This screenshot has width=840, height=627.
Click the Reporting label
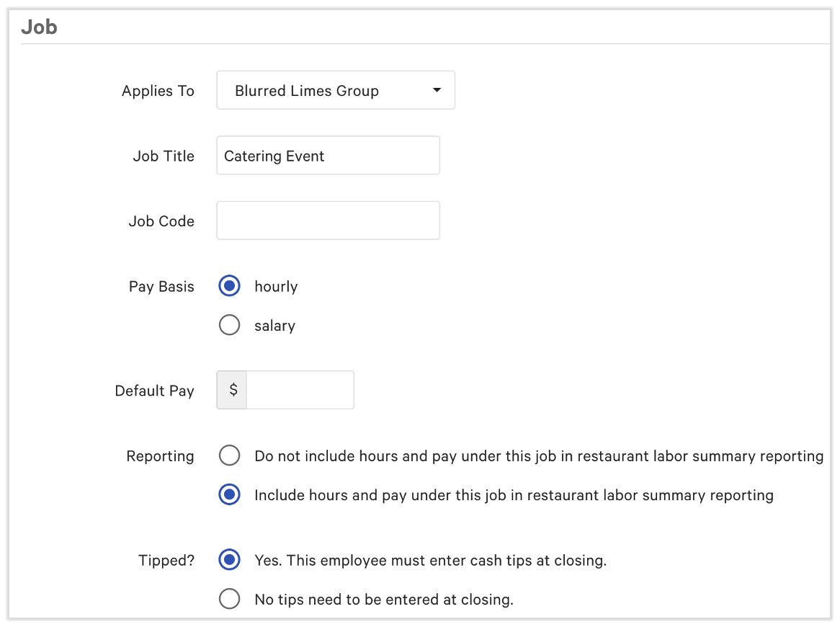click(160, 455)
